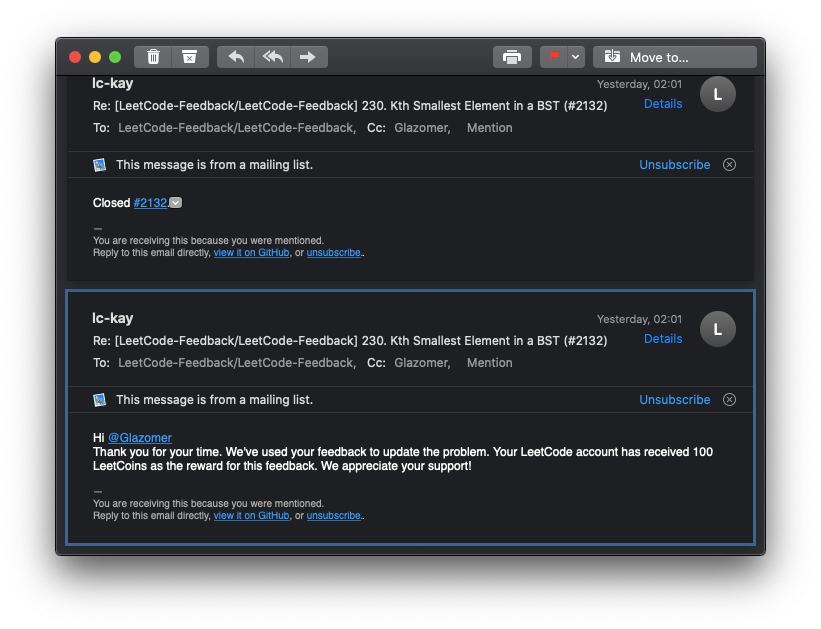The height and width of the screenshot is (629, 821).
Task: Click sender name lc-kay in second message
Action: 113,318
